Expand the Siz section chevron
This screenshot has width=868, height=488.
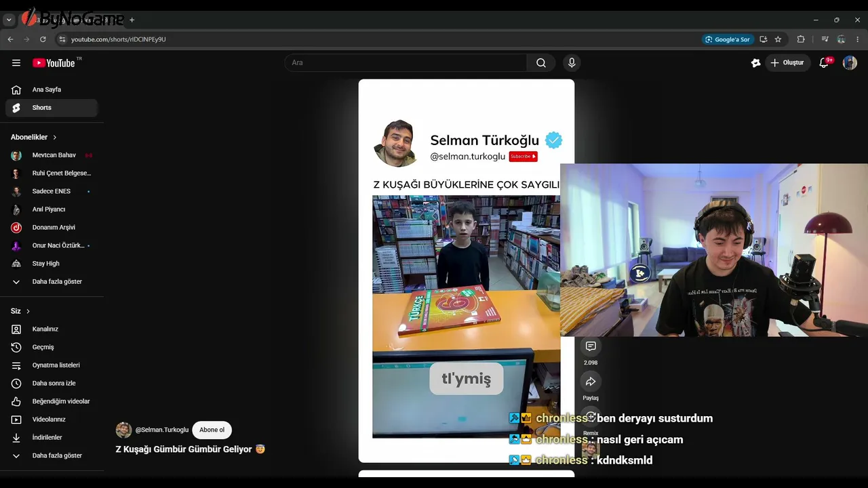(28, 311)
